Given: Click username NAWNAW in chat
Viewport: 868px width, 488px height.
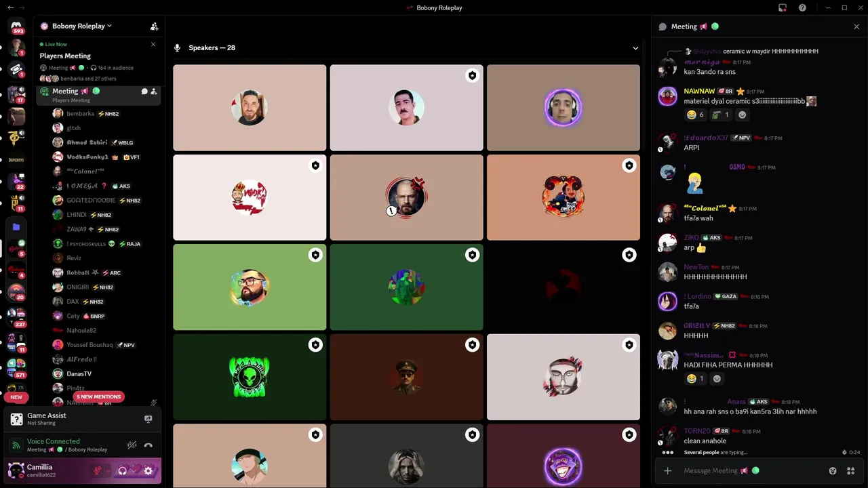Looking at the screenshot, I should [x=699, y=91].
